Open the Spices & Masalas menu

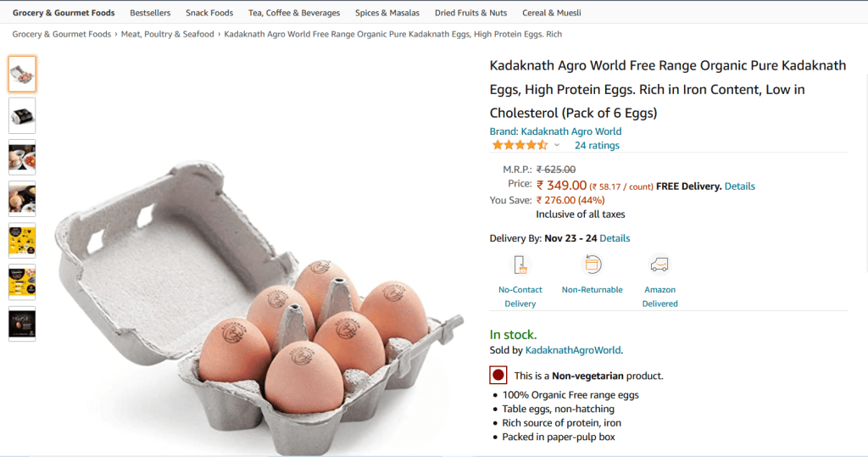380,13
